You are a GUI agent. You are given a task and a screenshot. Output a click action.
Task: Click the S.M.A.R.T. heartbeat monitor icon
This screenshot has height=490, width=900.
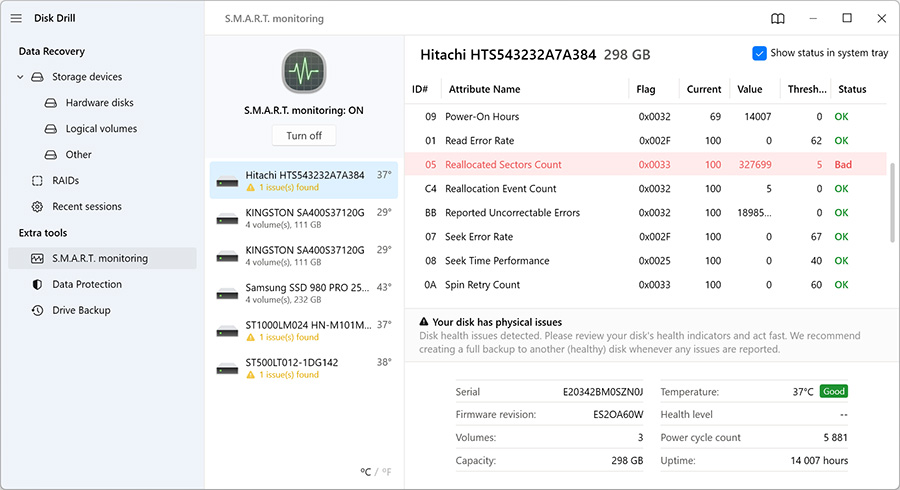coord(303,72)
